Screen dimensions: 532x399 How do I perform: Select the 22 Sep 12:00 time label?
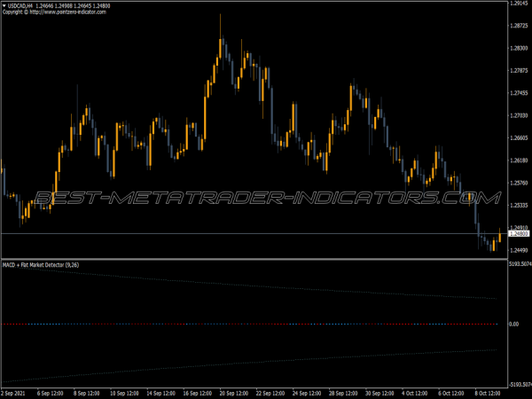click(270, 394)
